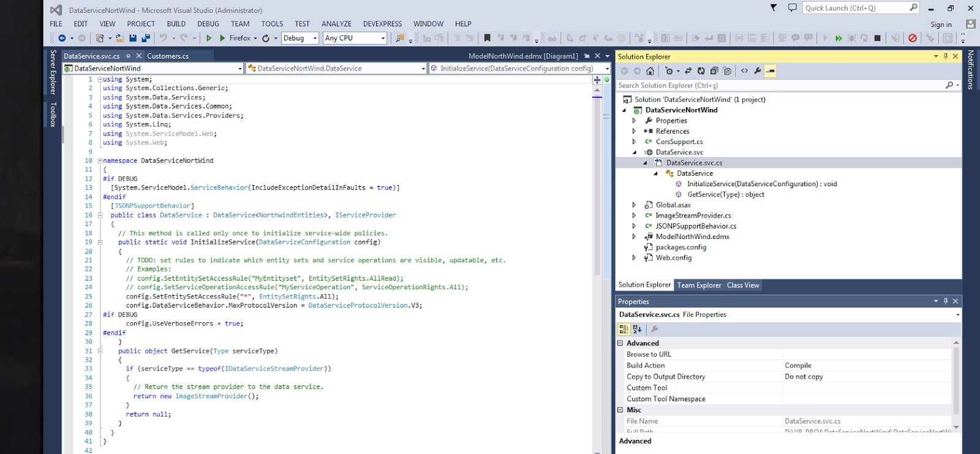This screenshot has height=454, width=980.
Task: Save the current file with the disk icon
Action: coord(133,38)
